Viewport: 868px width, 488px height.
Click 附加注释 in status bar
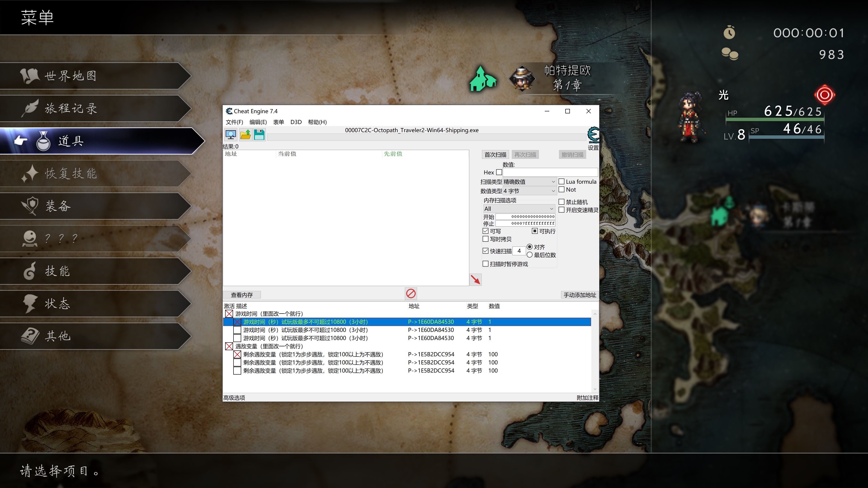point(587,398)
